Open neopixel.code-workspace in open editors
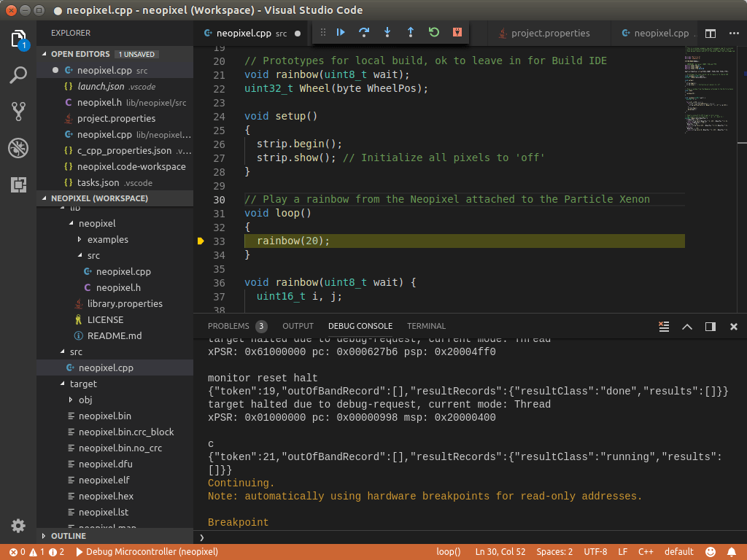 pos(115,166)
